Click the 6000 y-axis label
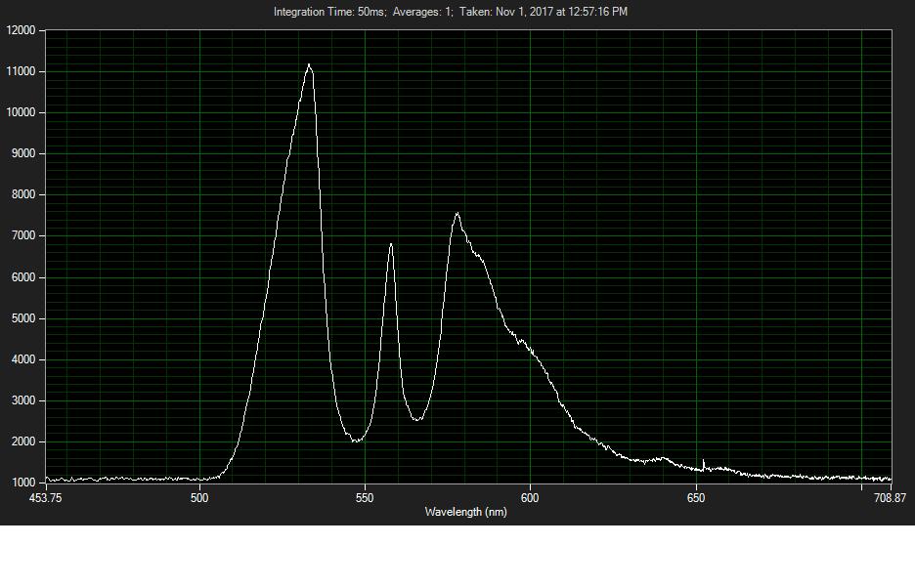 tap(23, 277)
